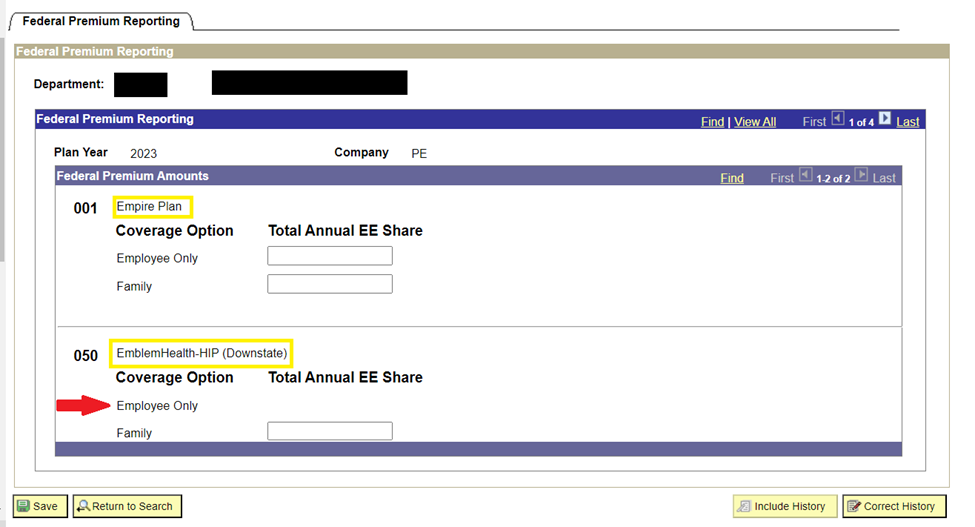Open the Federal Premium Reporting tab
Viewport: 975px width, 527px height.
tap(101, 21)
